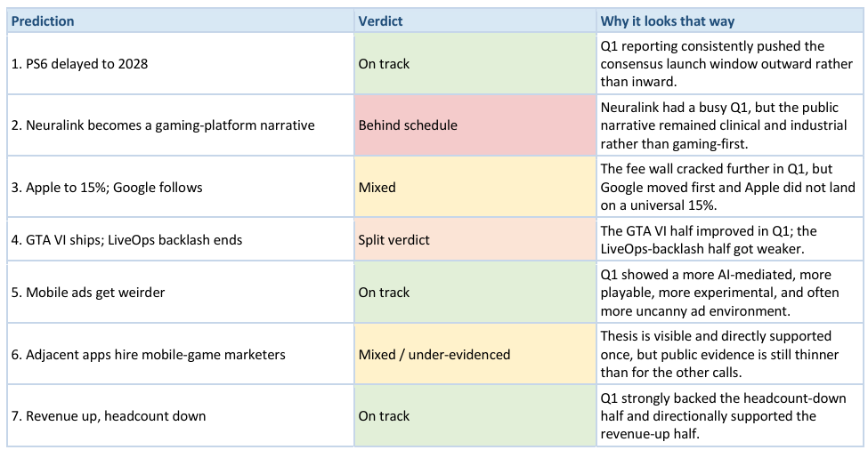Select the red 'Behind schedule' verdict cell
The width and height of the screenshot is (868, 450).
pos(475,125)
